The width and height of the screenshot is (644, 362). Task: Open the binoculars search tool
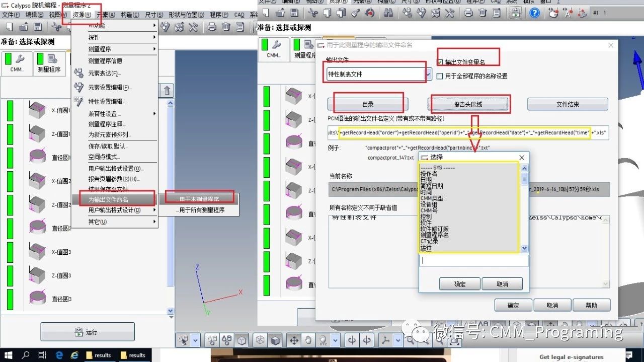tap(388, 13)
